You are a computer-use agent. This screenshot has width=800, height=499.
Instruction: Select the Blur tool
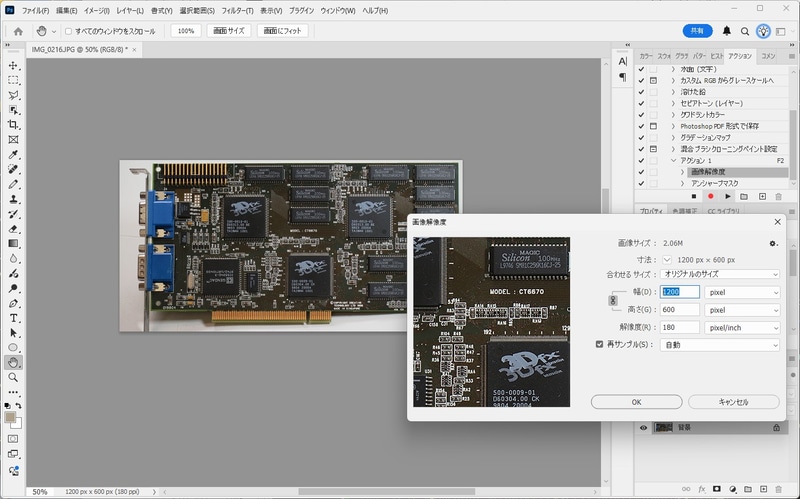(13, 259)
